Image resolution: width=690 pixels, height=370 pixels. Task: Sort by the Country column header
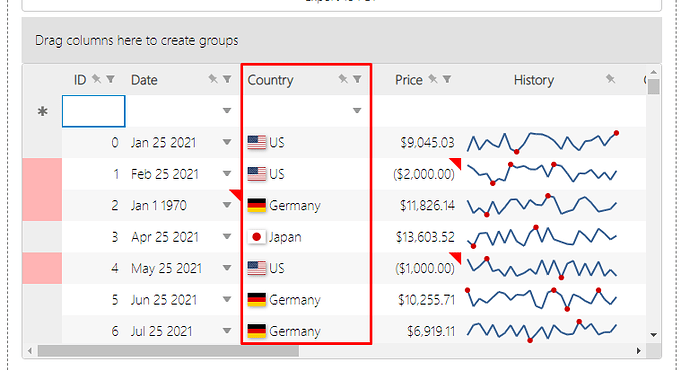click(270, 80)
